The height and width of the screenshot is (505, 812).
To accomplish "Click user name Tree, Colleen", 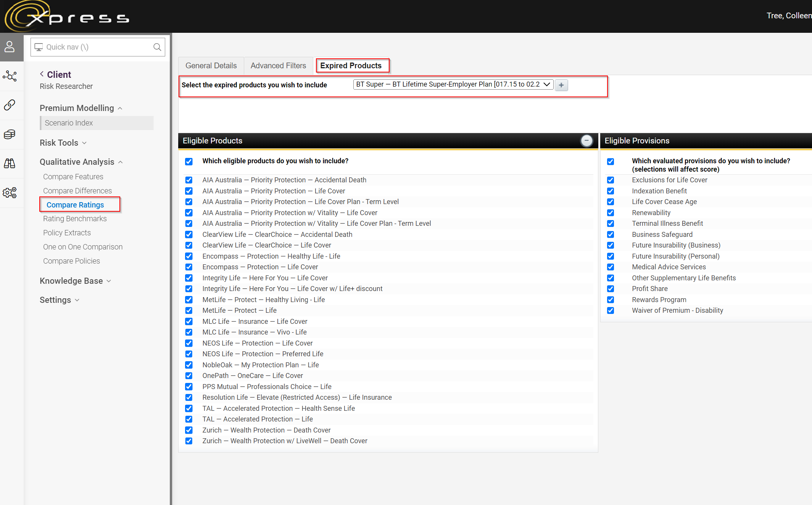I will point(789,16).
